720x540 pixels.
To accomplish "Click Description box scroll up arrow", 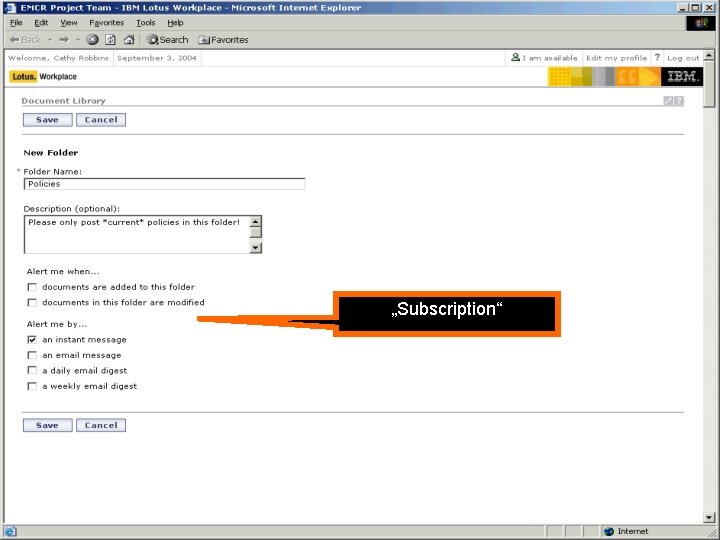I will [x=255, y=221].
